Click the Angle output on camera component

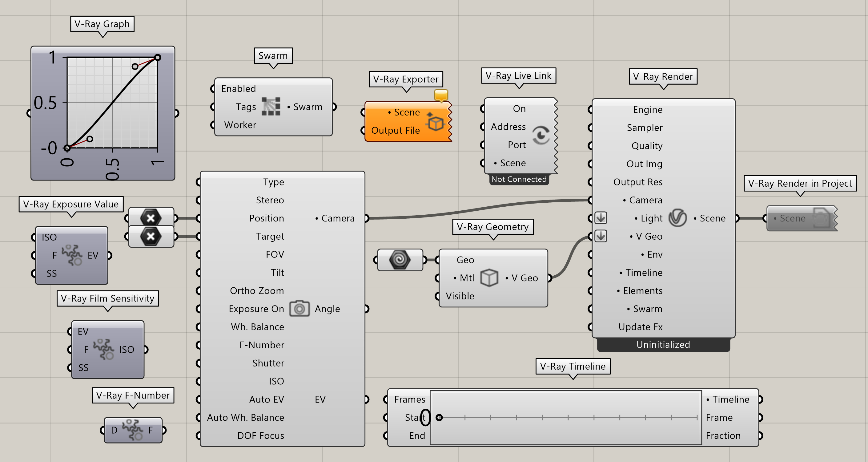[327, 309]
